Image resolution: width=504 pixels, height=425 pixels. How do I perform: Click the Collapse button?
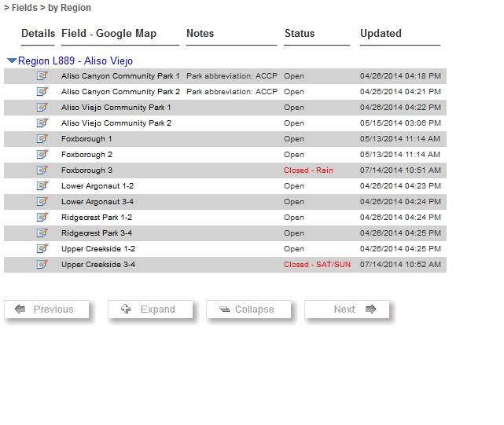point(248,310)
